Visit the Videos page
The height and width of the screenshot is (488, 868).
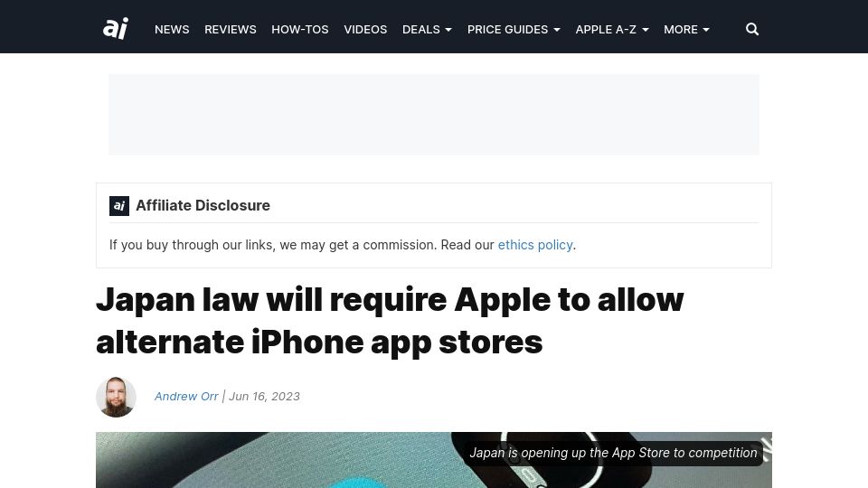[365, 29]
